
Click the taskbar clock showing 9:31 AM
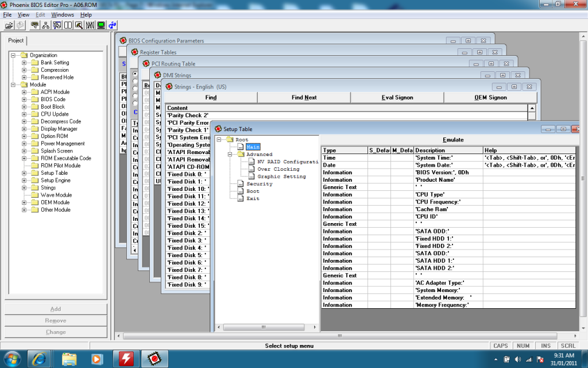(564, 359)
